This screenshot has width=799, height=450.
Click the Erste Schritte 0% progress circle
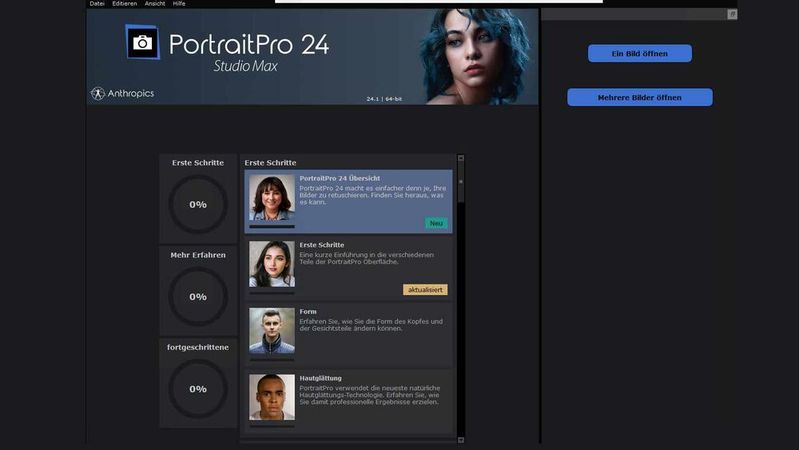pos(198,204)
